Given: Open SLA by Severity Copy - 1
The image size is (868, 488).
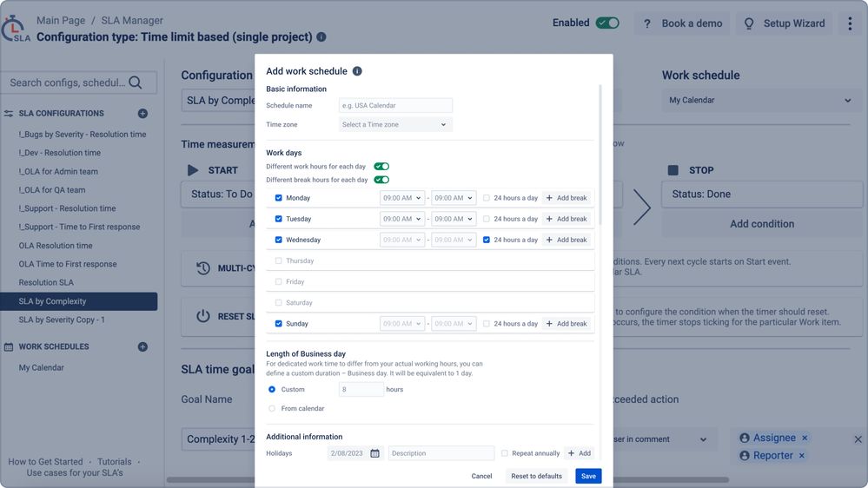Looking at the screenshot, I should tap(62, 320).
